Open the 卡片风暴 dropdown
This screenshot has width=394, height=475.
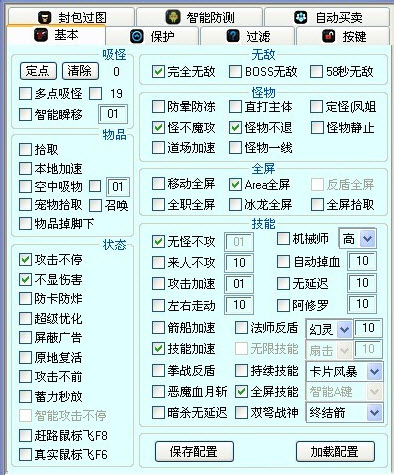tap(344, 371)
